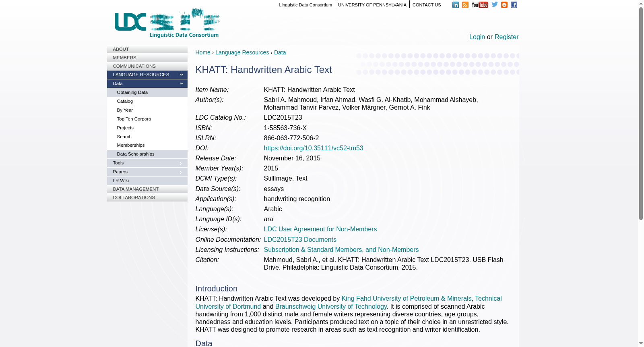Open Projects in sidebar
The image size is (644, 347).
tap(147, 128)
